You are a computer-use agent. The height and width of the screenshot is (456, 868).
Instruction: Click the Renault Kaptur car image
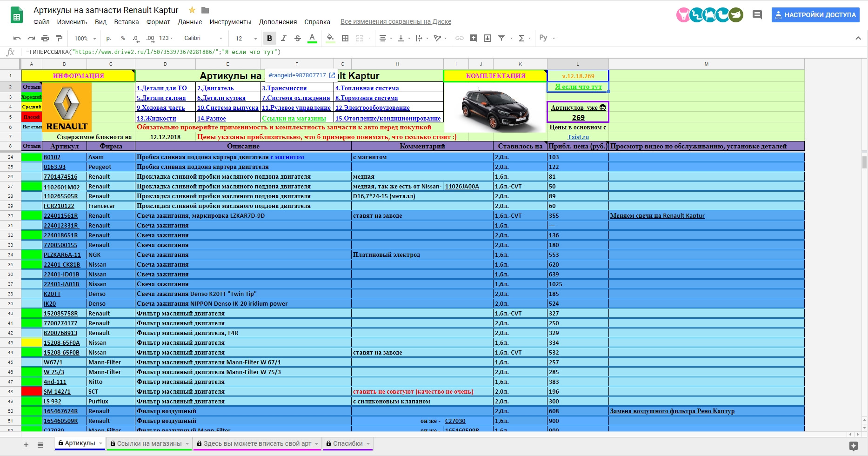[x=495, y=107]
